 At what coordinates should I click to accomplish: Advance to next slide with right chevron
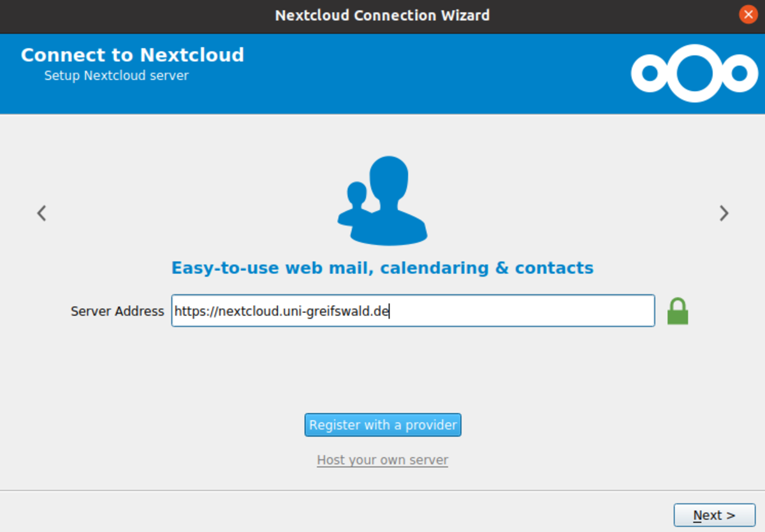(724, 213)
